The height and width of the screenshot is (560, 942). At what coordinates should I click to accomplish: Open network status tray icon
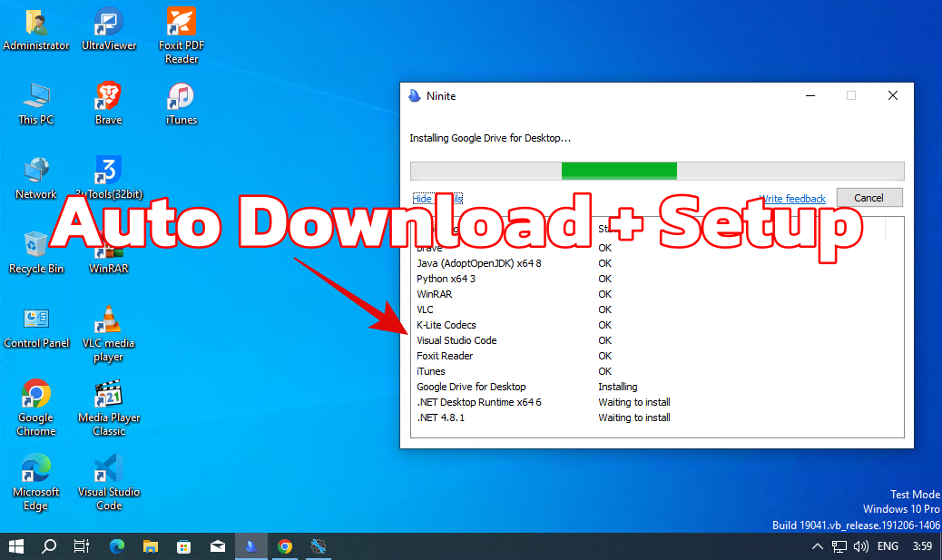pos(839,546)
